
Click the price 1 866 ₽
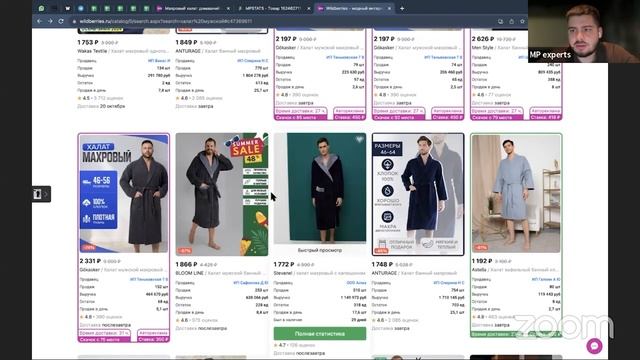click(186, 264)
